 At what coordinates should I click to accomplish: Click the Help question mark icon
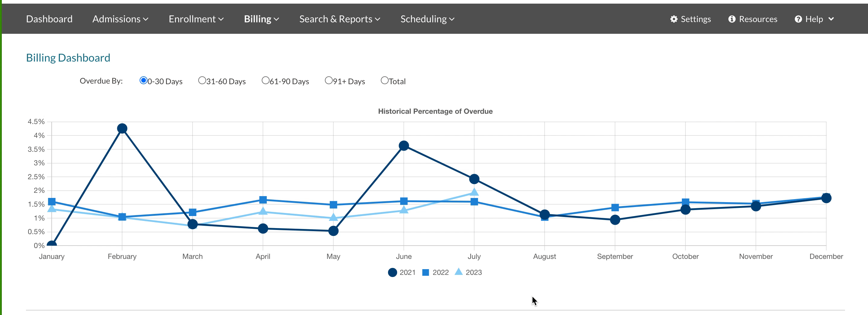pos(798,19)
